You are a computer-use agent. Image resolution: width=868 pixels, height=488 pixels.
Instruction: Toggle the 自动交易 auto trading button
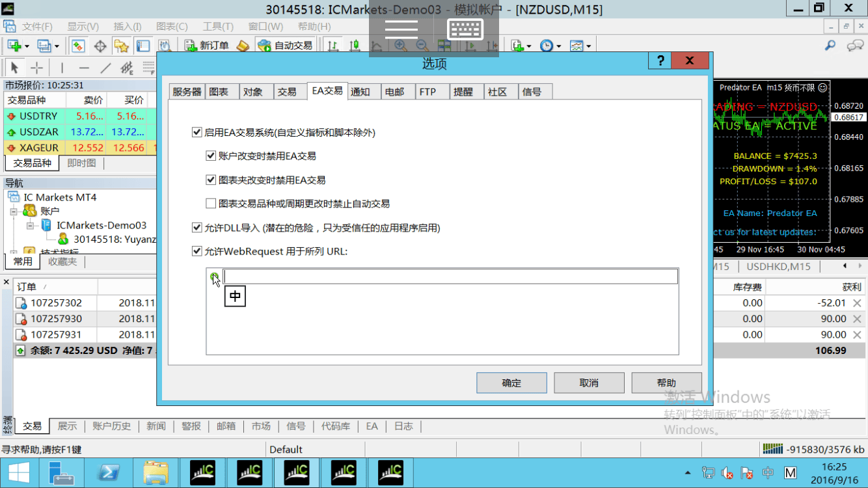[x=286, y=46]
